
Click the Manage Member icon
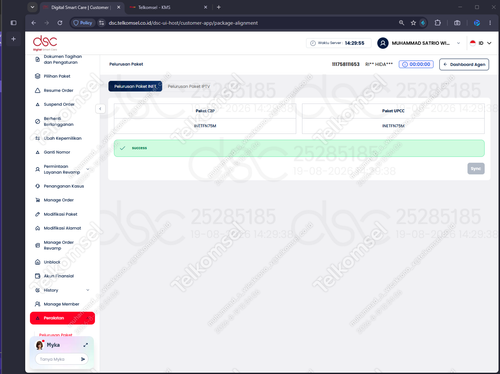click(x=37, y=304)
